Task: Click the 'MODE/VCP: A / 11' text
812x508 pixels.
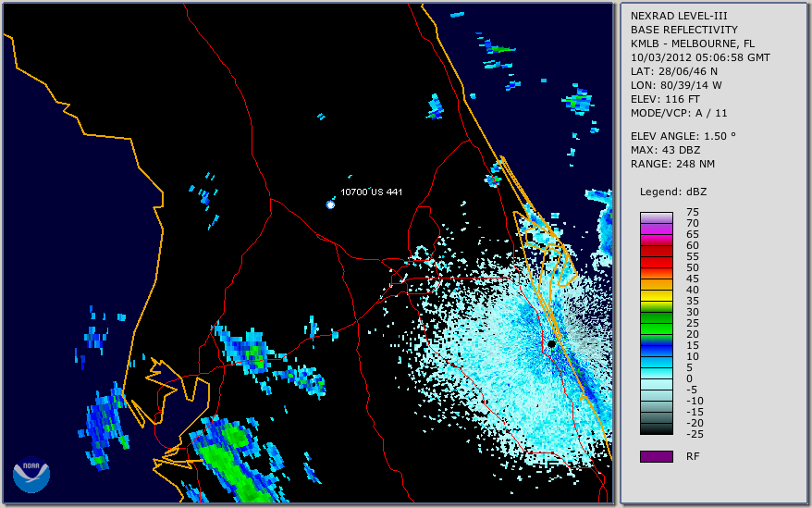Action: [679, 113]
